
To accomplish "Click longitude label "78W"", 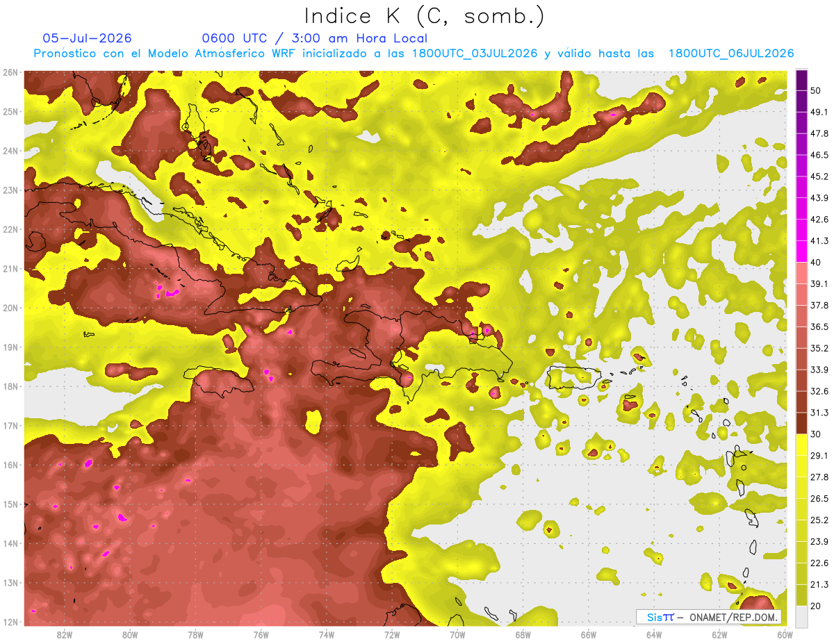I will tap(195, 635).
